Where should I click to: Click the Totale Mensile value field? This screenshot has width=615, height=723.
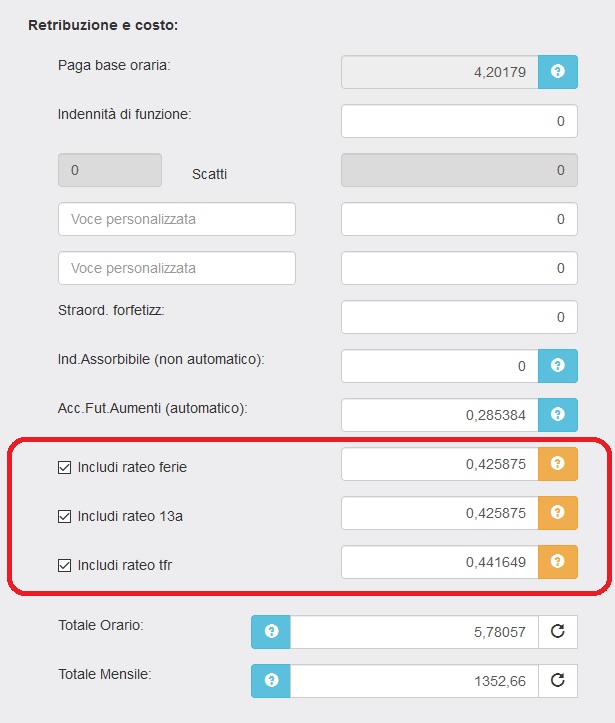(x=414, y=681)
